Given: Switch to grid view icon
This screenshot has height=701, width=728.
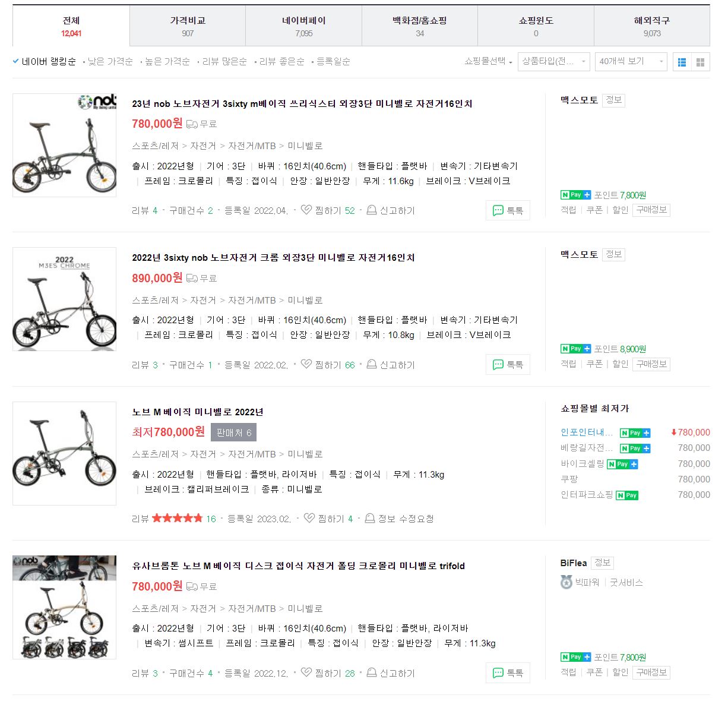Looking at the screenshot, I should click(x=701, y=62).
